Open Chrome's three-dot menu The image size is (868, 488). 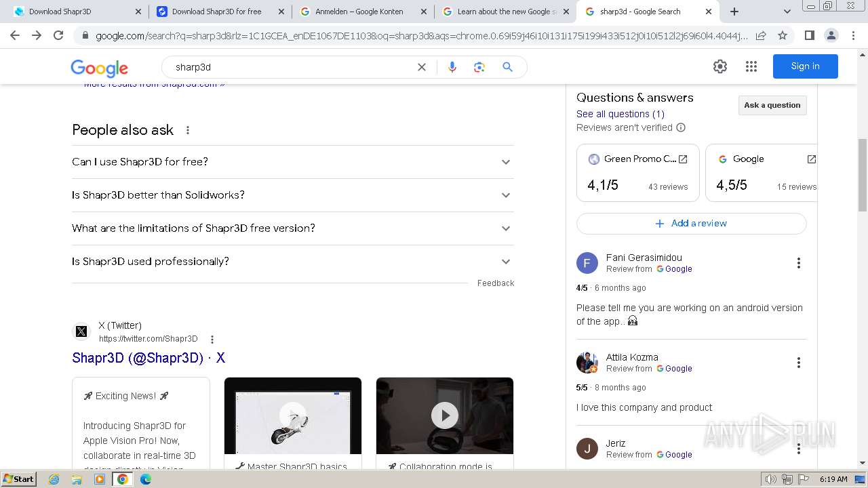[x=852, y=35]
